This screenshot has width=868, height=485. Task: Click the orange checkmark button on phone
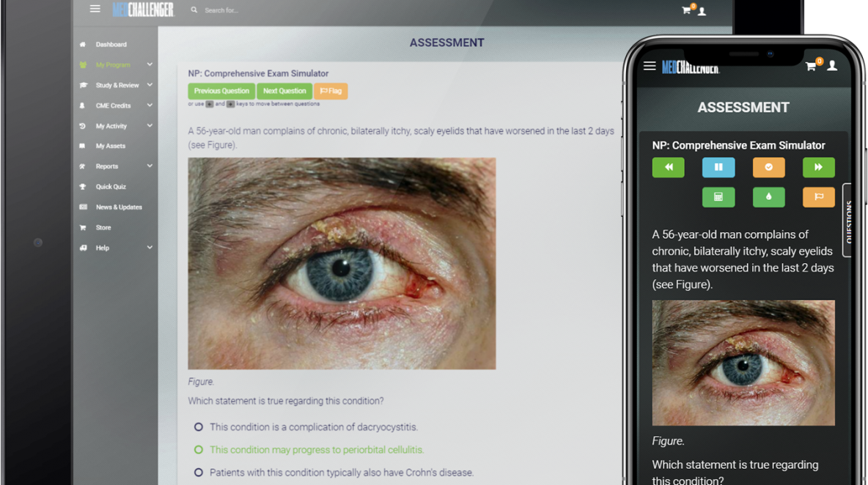pyautogui.click(x=769, y=167)
